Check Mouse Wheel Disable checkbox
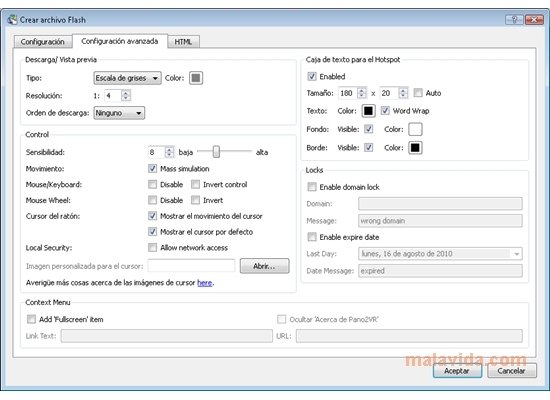 tap(152, 200)
